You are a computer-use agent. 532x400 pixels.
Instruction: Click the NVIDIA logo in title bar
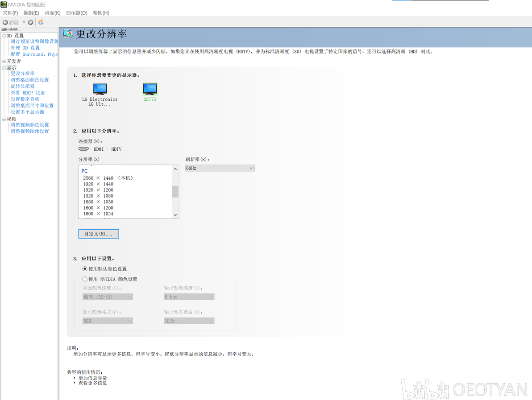pyautogui.click(x=4, y=4)
